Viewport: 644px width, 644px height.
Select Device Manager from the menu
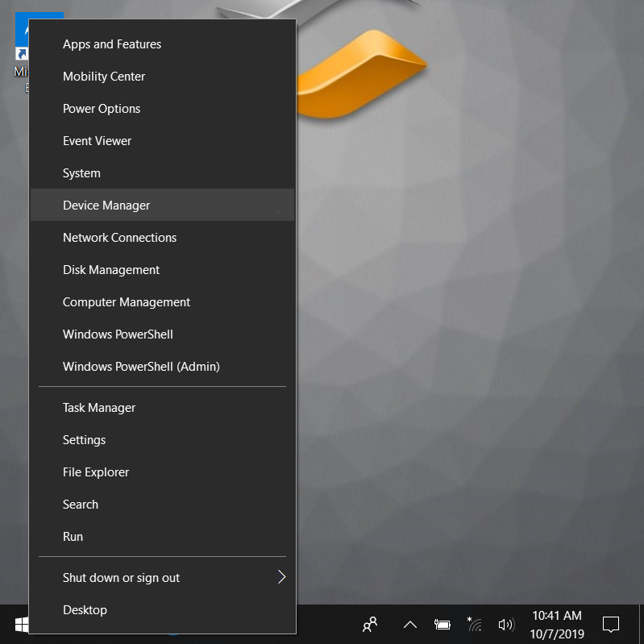click(106, 206)
